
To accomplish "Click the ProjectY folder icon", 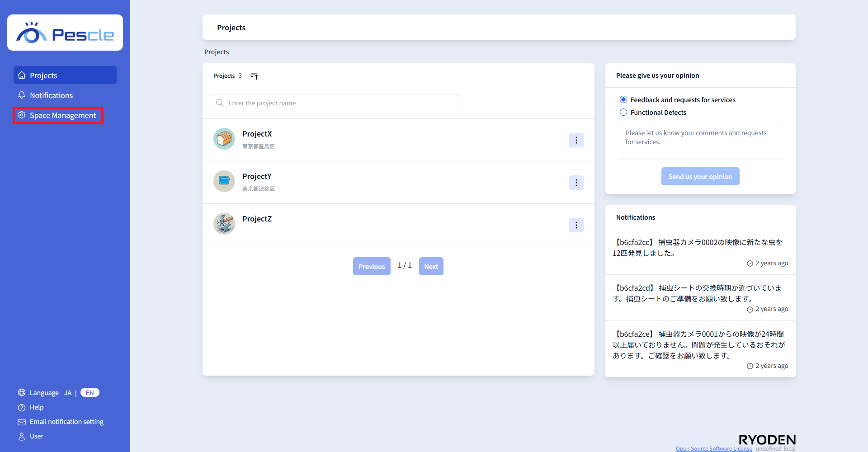I will tap(224, 181).
